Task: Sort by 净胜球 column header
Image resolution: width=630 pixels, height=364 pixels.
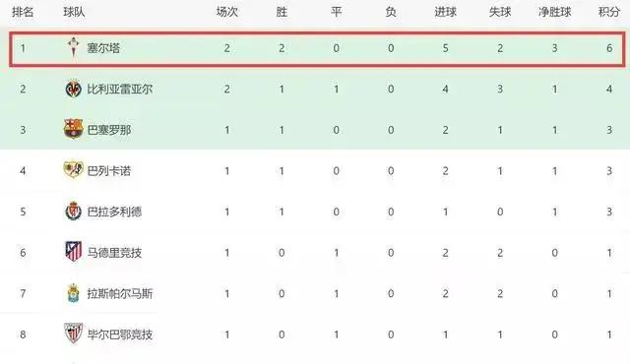Action: pos(554,12)
